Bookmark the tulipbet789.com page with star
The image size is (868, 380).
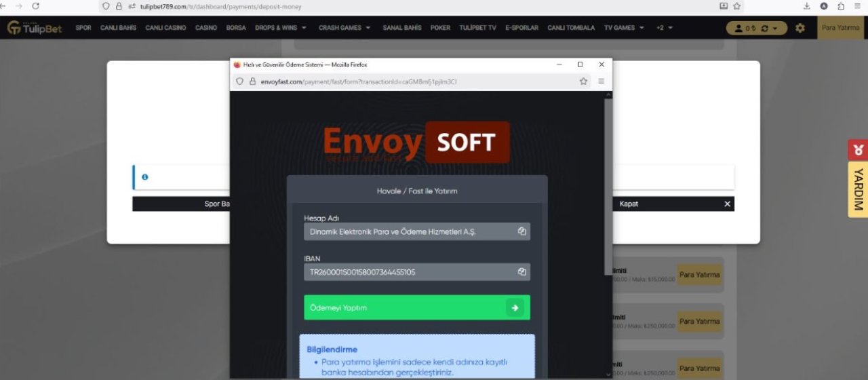click(737, 6)
